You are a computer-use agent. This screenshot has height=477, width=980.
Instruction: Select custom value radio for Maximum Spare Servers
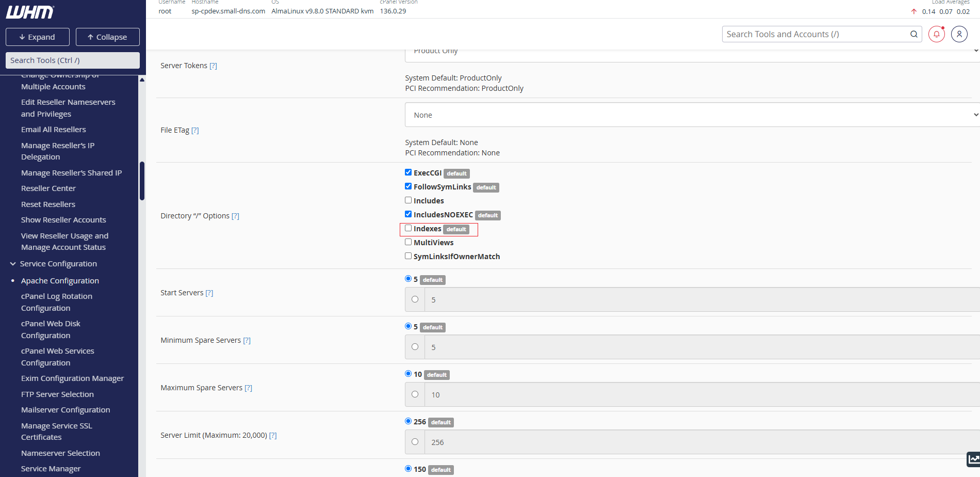(415, 394)
